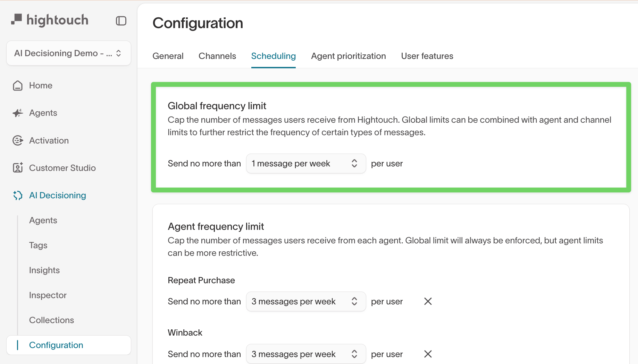Click the Home house icon
The height and width of the screenshot is (364, 638).
point(18,86)
